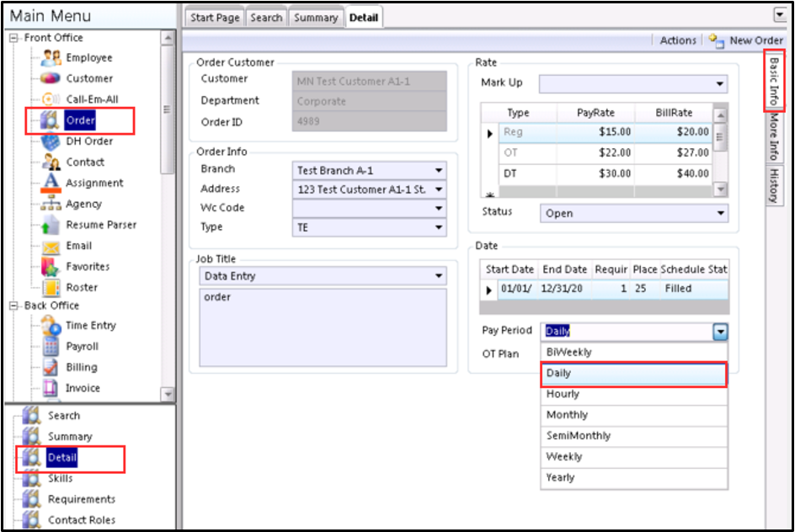Open the Requirements icon in lower panel
Viewport: 795px width, 532px height.
[x=31, y=499]
